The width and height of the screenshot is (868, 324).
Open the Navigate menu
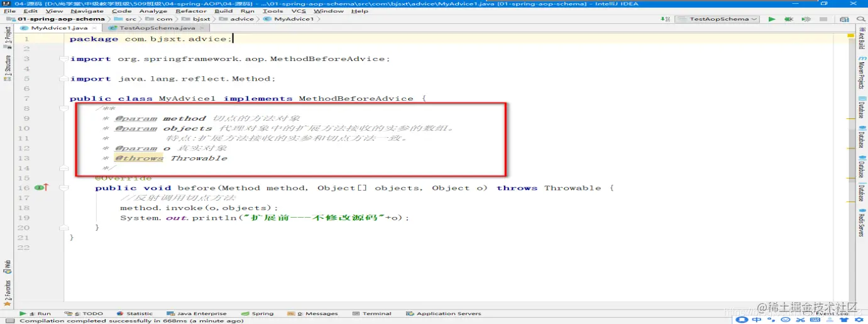tap(87, 11)
